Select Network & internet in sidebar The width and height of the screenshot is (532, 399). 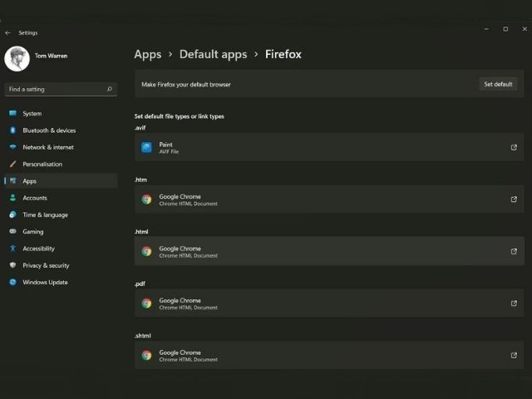[x=47, y=147]
